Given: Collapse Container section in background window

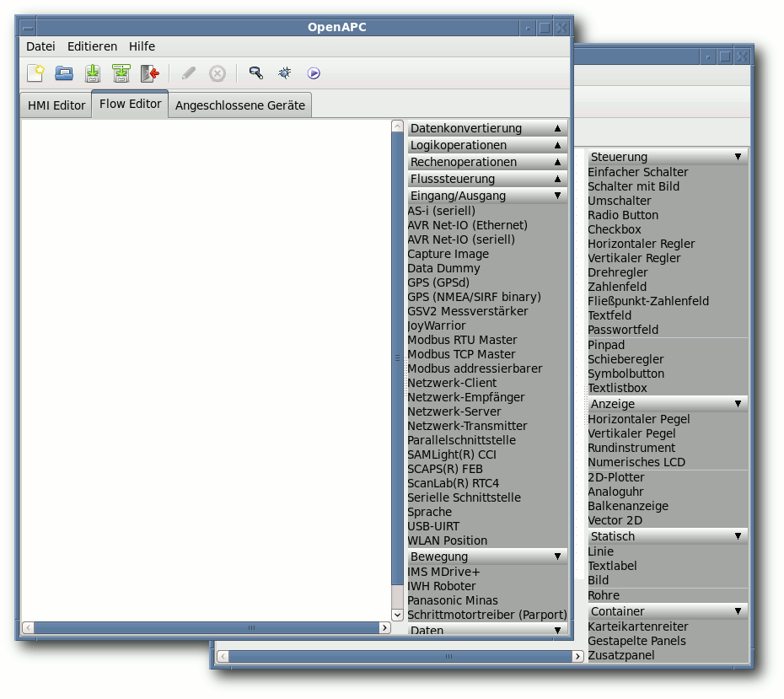Looking at the screenshot, I should (668, 611).
